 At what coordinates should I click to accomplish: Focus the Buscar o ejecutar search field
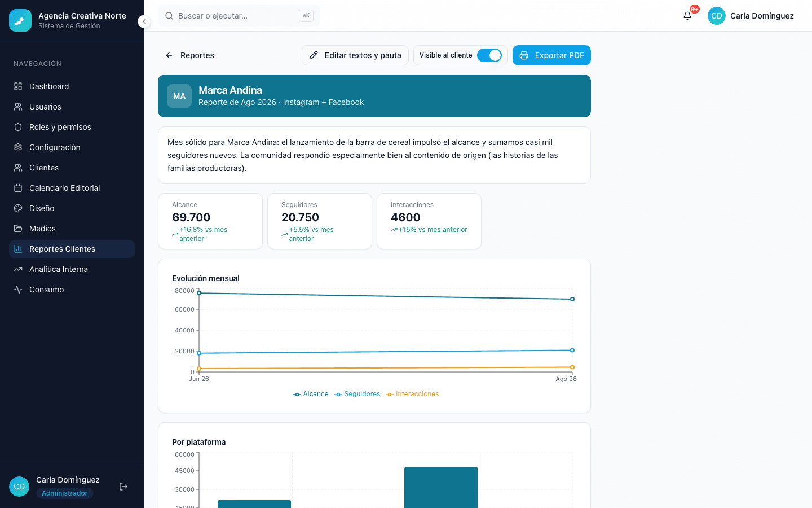point(239,16)
